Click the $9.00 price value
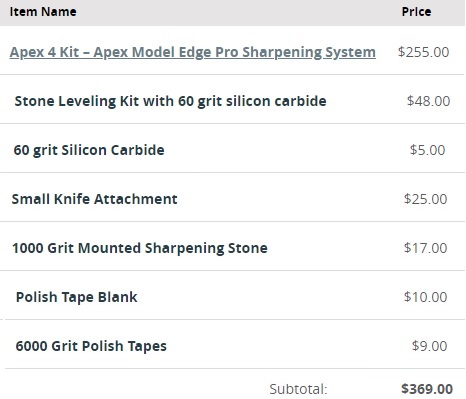Image resolution: width=466 pixels, height=399 pixels. click(x=430, y=346)
